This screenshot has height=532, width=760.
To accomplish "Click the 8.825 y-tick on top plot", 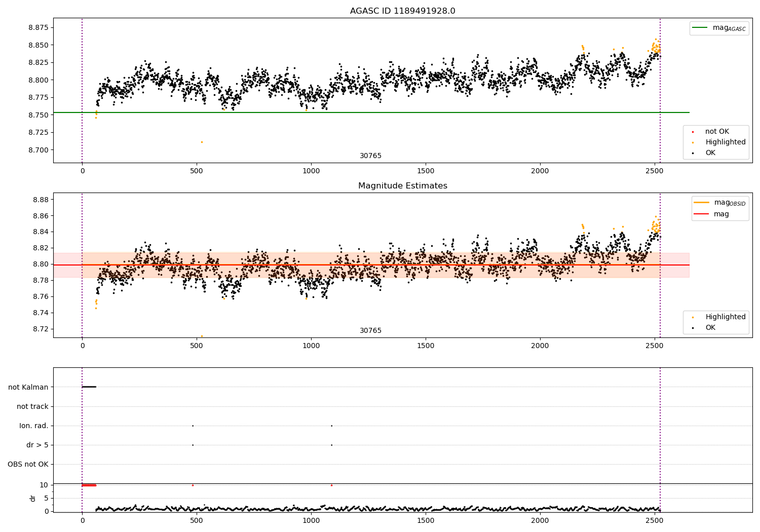I will coord(39,63).
